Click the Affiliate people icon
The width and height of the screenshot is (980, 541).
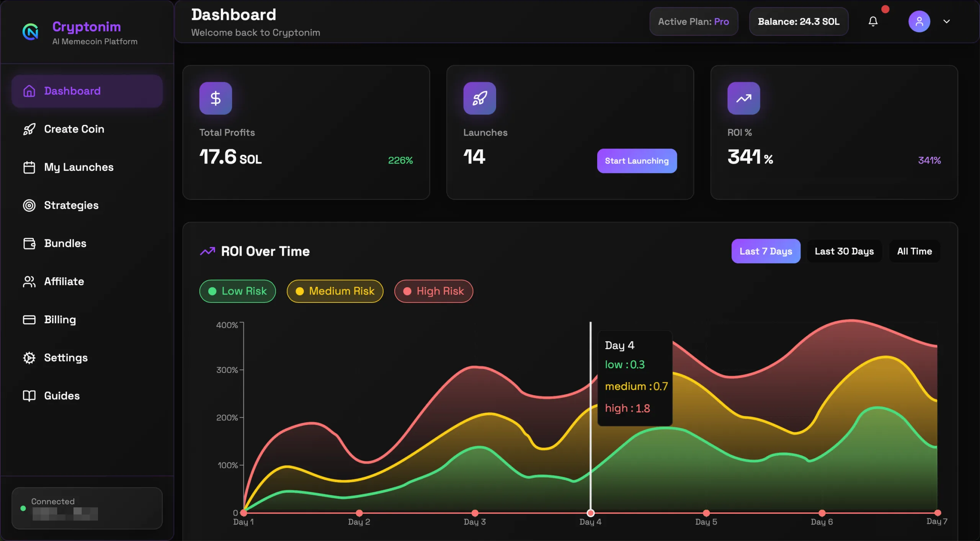[29, 282]
